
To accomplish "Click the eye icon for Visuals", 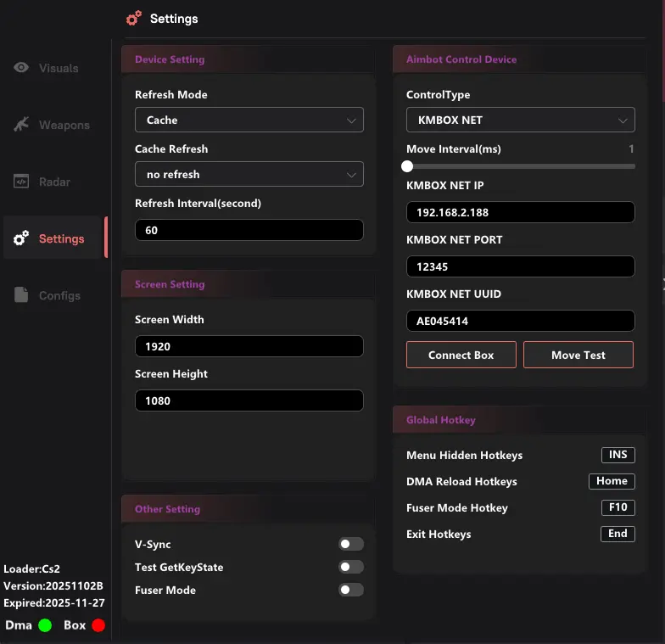I will (21, 68).
